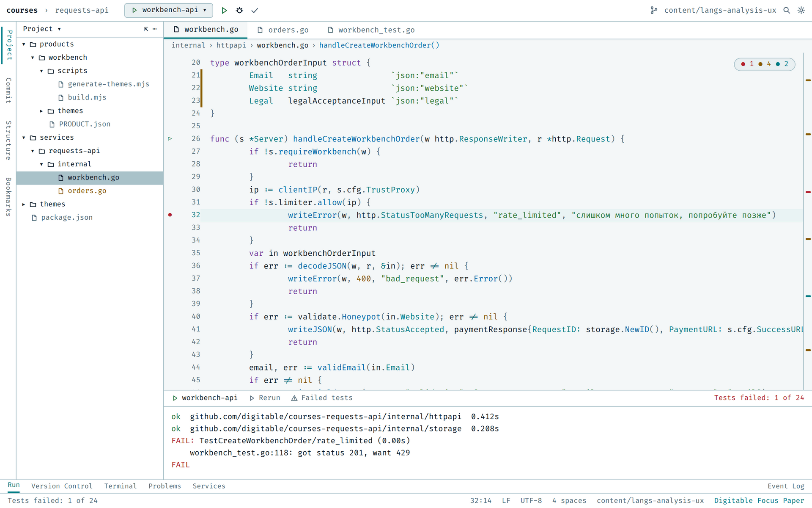Click the content/langs-analysis-ux branch in header
Viewport: 812px width, 508px height.
pyautogui.click(x=720, y=10)
